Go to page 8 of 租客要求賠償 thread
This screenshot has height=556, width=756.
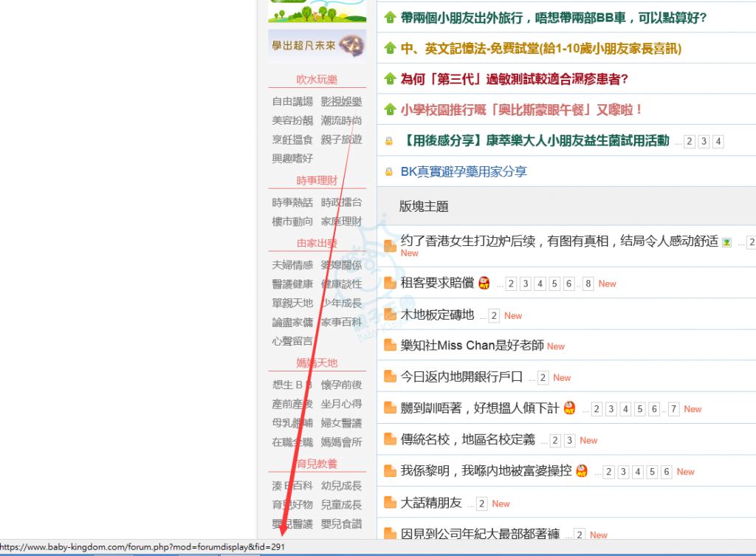coord(588,284)
